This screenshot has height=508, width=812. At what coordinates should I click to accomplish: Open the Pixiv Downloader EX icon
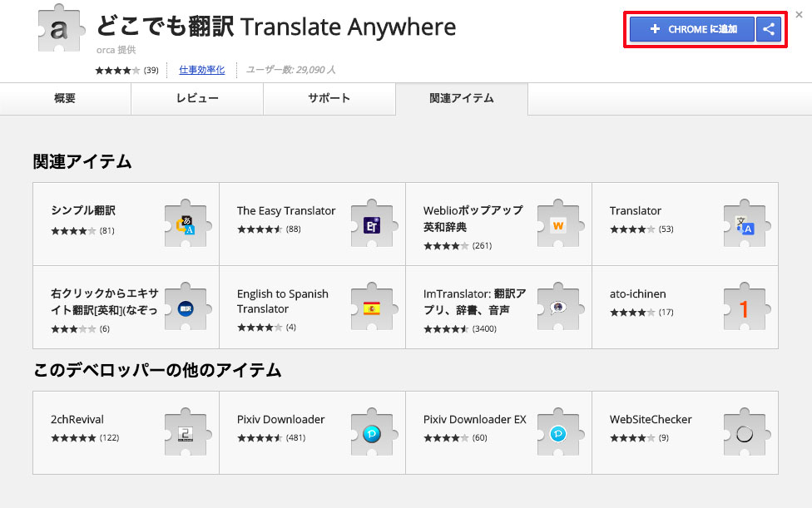pos(560,432)
